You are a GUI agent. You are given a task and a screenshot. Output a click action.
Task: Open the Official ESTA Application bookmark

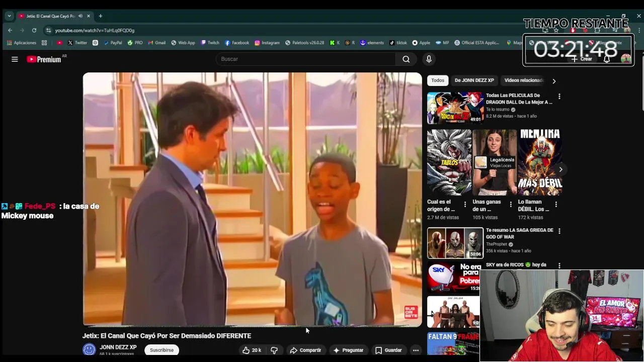point(476,43)
